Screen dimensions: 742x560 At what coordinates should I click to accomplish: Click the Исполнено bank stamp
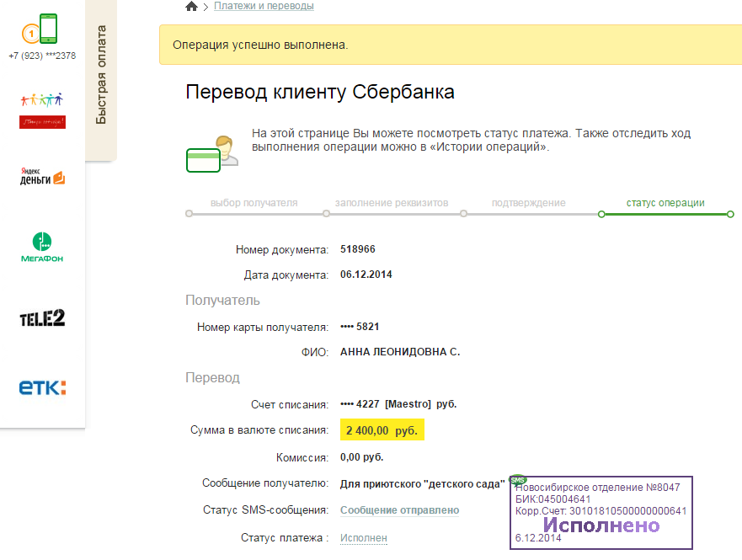point(601,513)
